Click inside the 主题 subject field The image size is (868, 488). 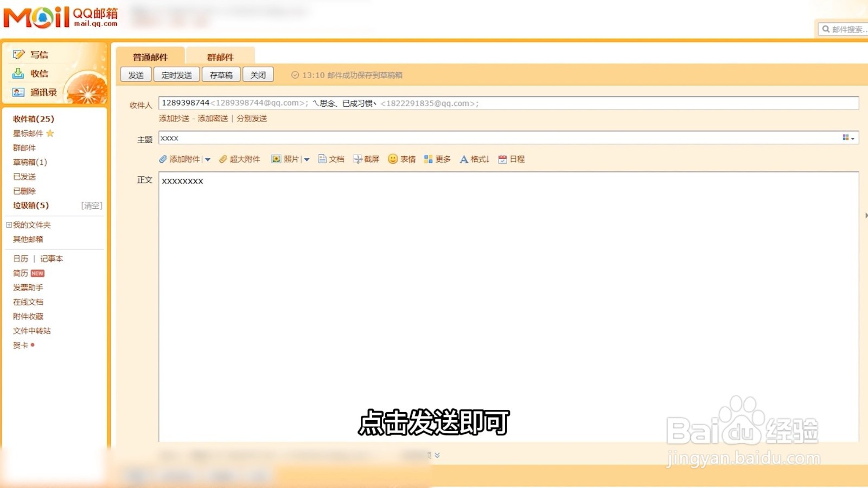coord(380,138)
